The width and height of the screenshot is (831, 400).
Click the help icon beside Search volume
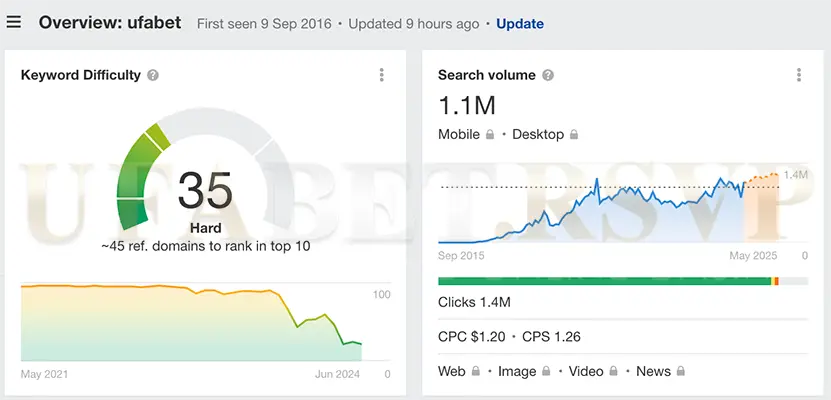point(548,75)
